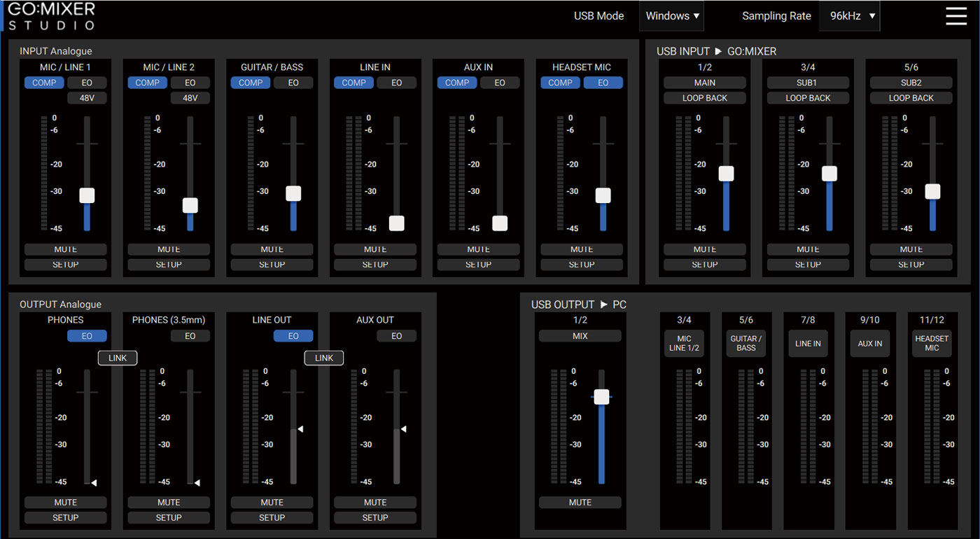The height and width of the screenshot is (539, 980).
Task: Click the MIC LINE 1/2 routing tile
Action: point(685,343)
